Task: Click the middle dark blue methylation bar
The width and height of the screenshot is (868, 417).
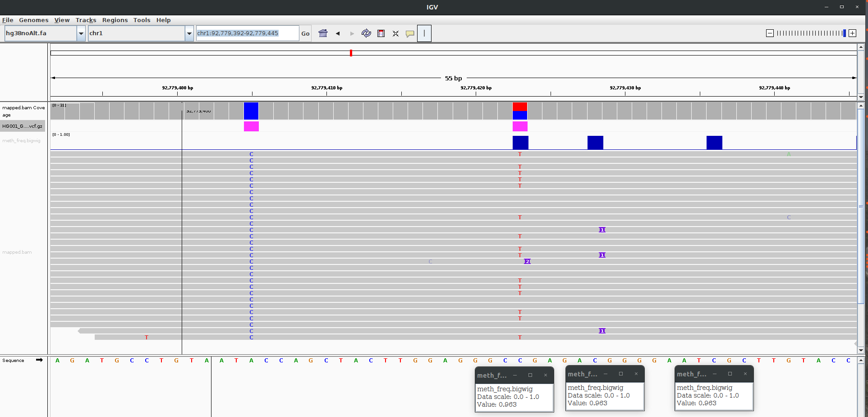Action: pos(595,143)
